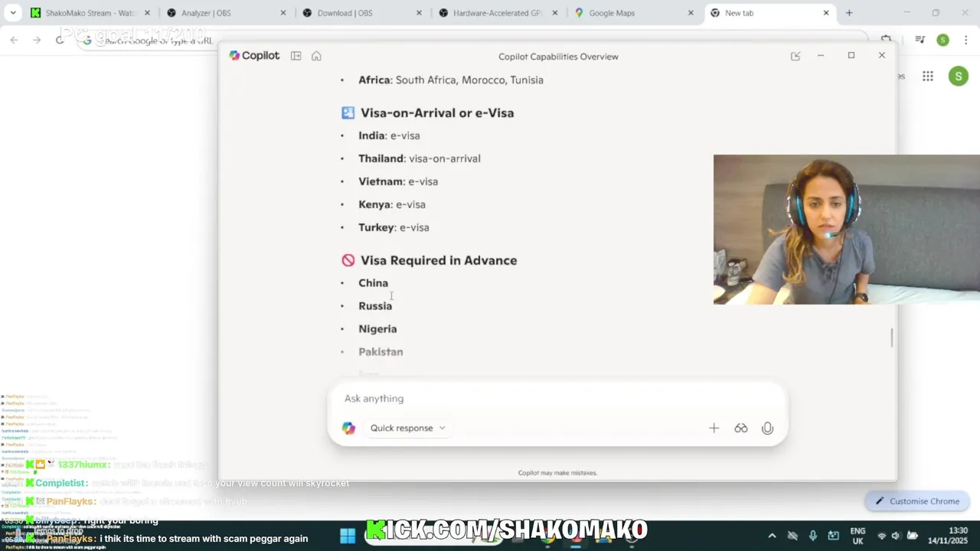Open the Quick response mode dropdown
Screen dimensions: 980x551
[407, 428]
